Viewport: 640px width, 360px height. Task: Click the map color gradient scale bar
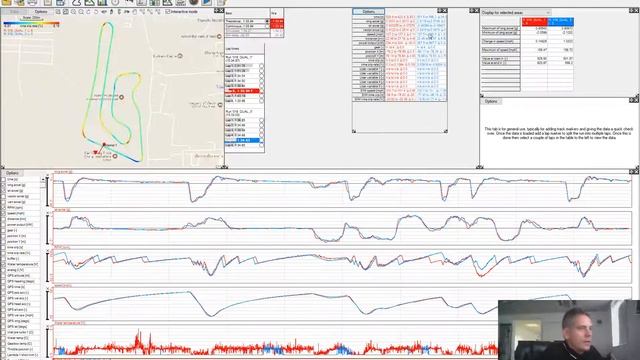click(x=31, y=23)
